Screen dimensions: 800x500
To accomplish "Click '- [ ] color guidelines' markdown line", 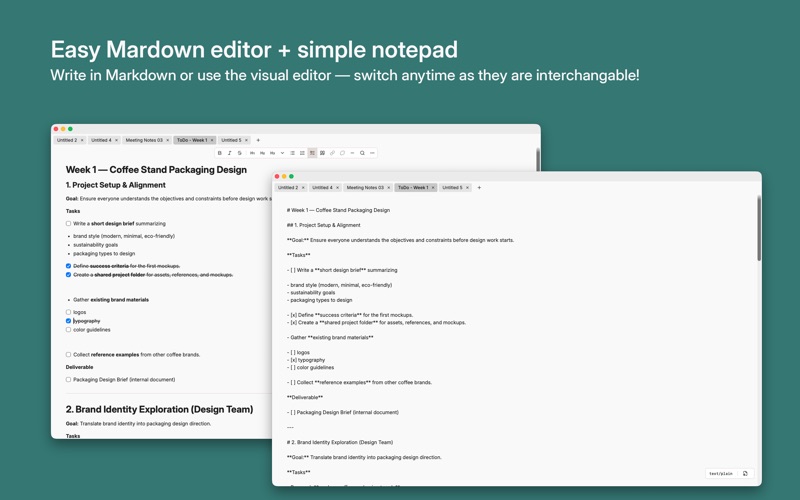I will [x=310, y=367].
